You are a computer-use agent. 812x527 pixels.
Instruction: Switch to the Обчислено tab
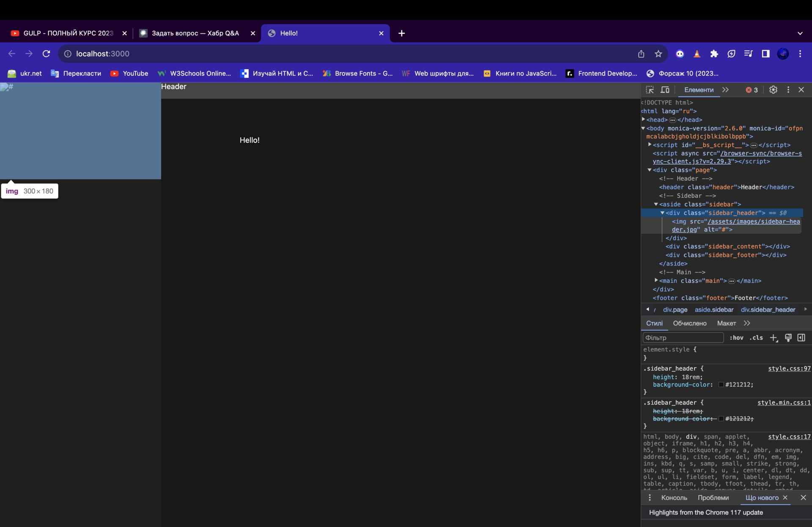pyautogui.click(x=690, y=323)
